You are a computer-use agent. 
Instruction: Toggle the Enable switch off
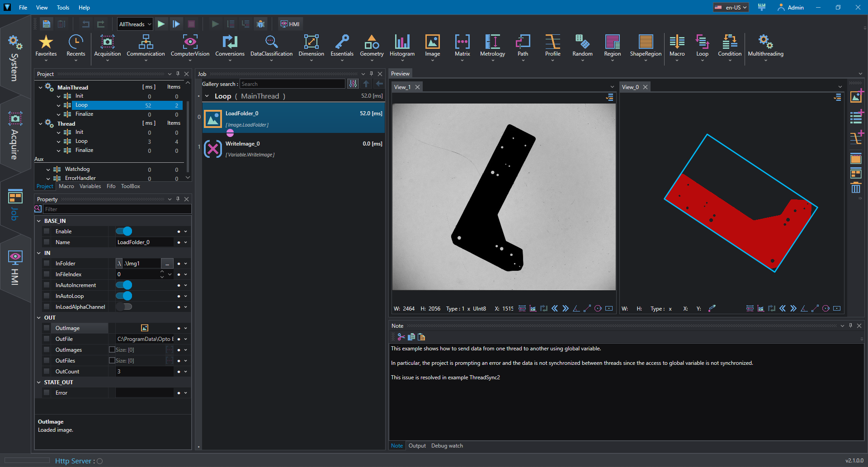[x=124, y=231]
